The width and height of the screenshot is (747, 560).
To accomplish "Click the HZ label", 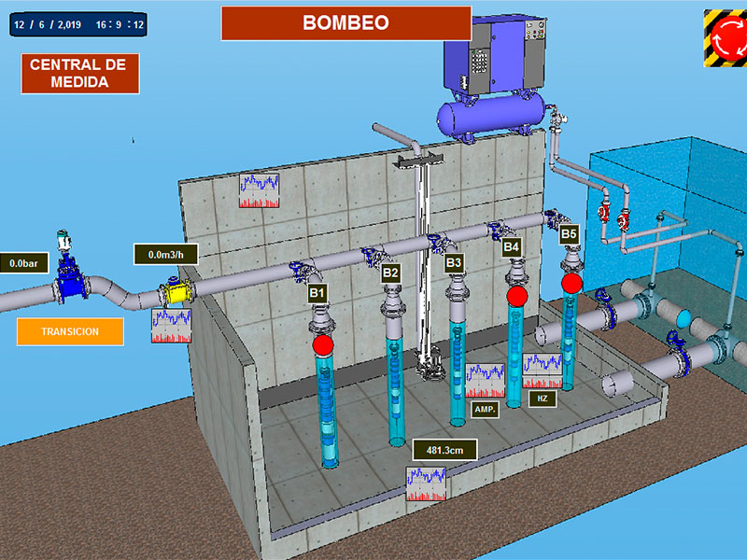I will [543, 399].
